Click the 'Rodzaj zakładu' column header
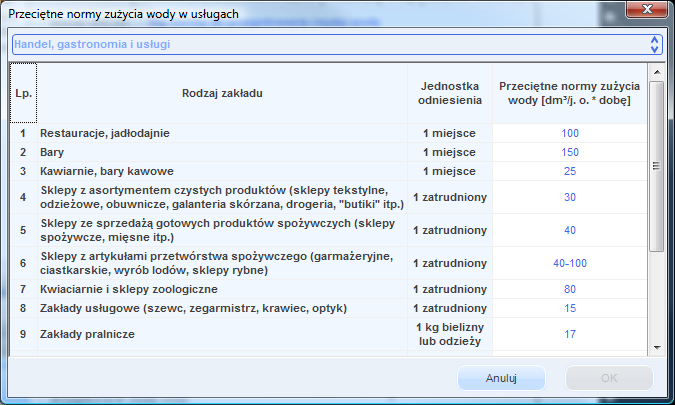 [x=222, y=93]
